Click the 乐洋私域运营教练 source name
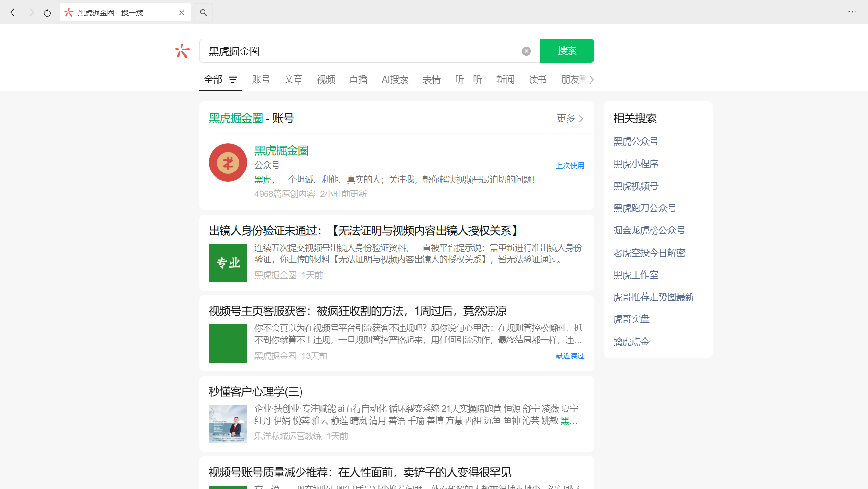Screen dimensions: 868x489 (288, 436)
